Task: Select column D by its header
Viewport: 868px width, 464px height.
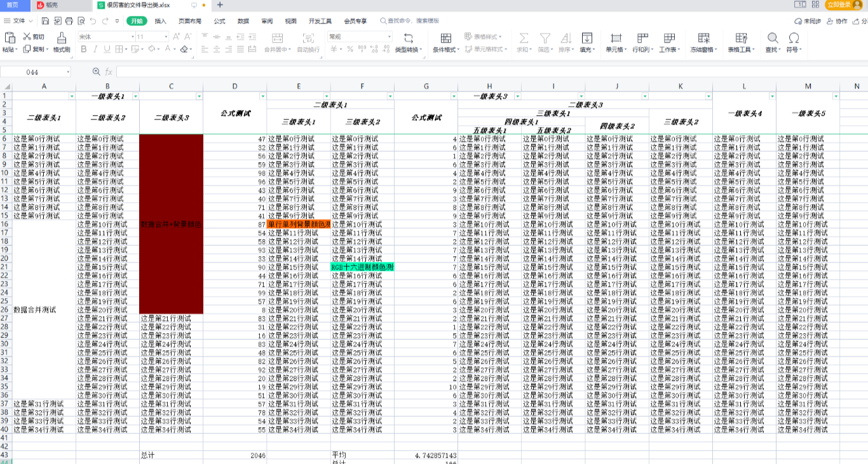Action: (x=235, y=86)
